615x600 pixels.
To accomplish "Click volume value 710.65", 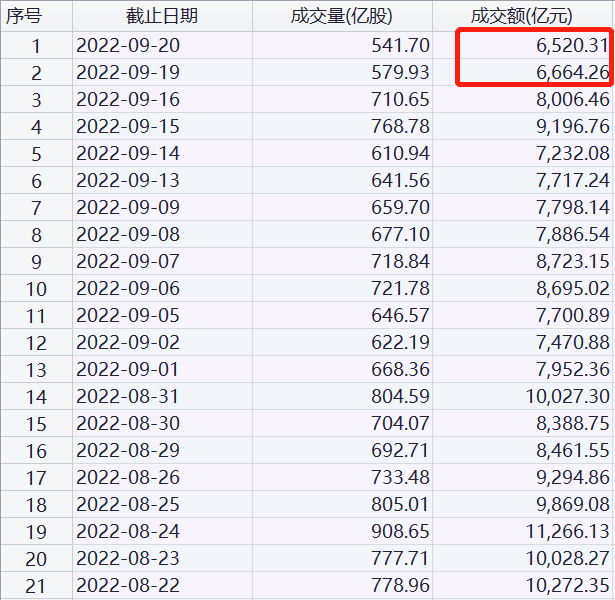I will [x=400, y=99].
